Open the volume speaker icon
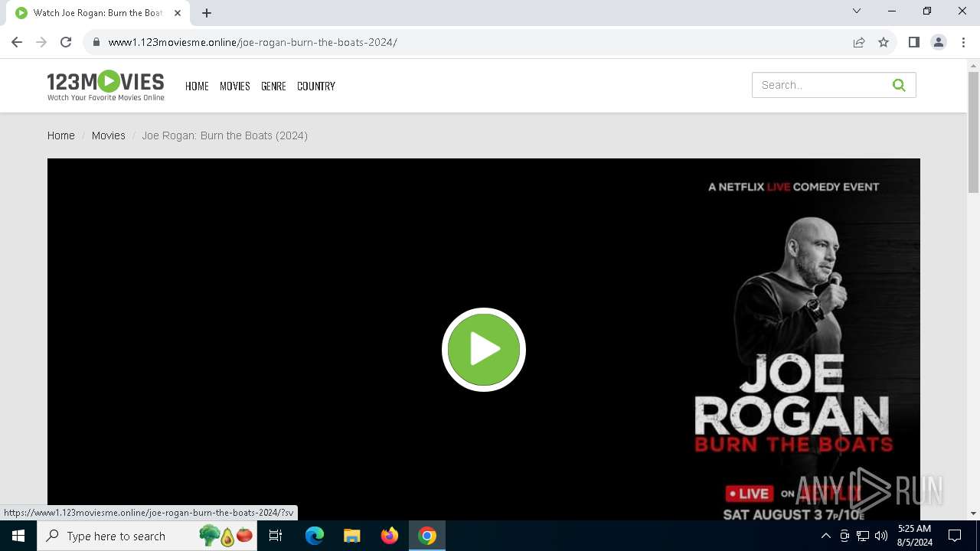The image size is (980, 551). [x=881, y=536]
